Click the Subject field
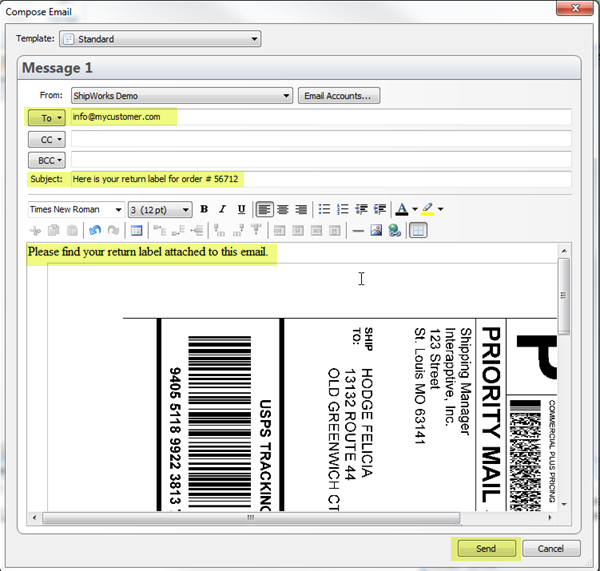The image size is (600, 571). [321, 179]
